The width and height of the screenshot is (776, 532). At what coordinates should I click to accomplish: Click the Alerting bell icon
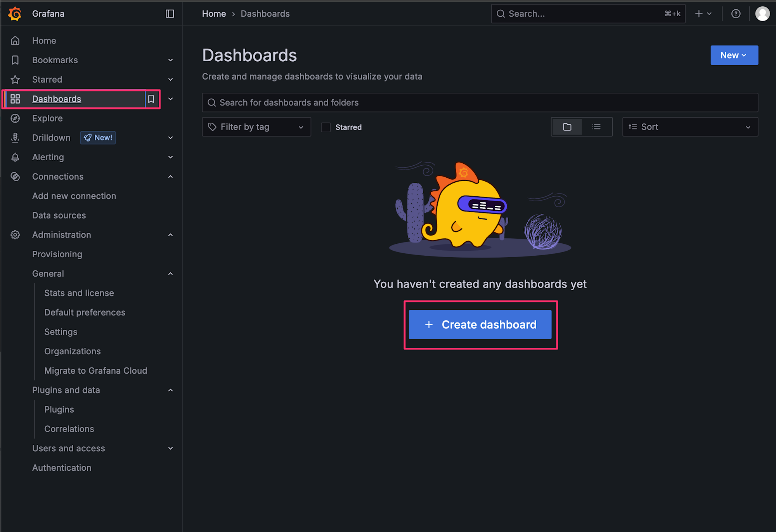point(15,157)
